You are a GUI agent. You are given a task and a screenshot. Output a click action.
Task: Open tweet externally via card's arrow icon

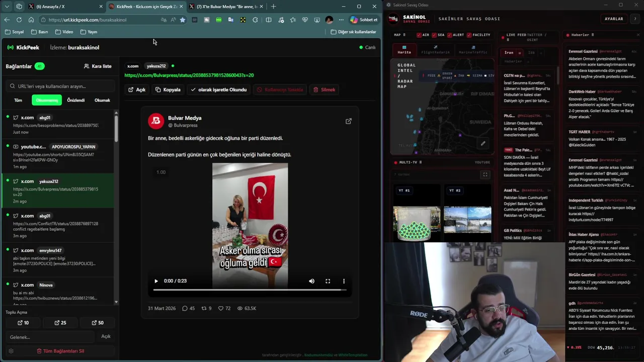tap(348, 121)
